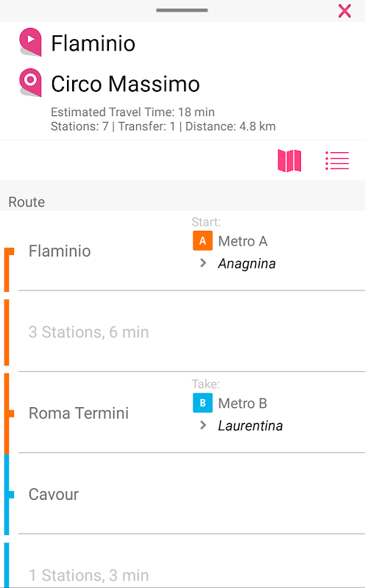Tap the Laurentina direction label

tap(250, 426)
